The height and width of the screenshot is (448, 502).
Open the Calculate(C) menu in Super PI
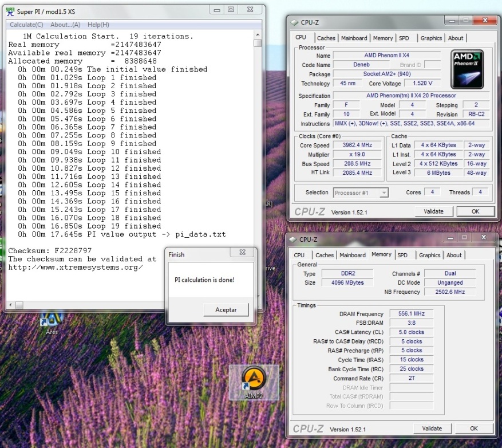26,25
